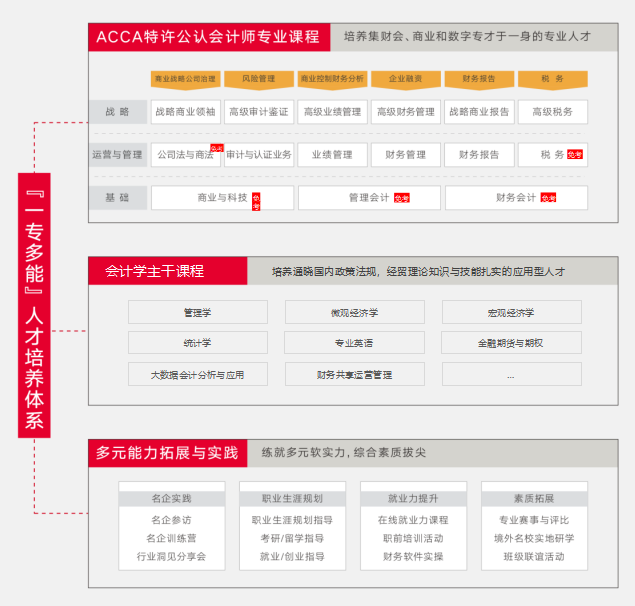This screenshot has width=635, height=606.
Task: Click the red 免考 badge beside 商业与科技
Action: pos(256,200)
